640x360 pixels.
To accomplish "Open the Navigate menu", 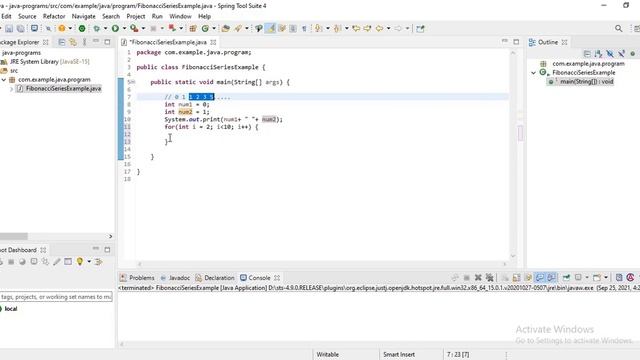I will [83, 16].
